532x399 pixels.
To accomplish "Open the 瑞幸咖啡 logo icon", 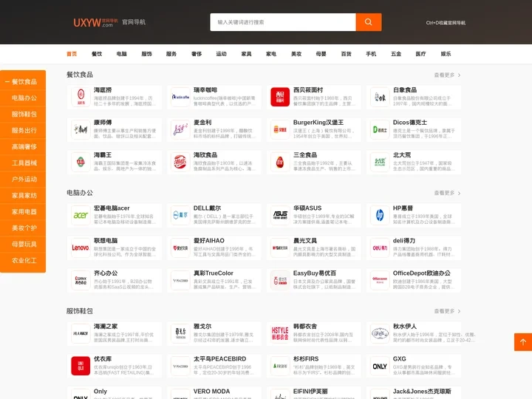I will pyautogui.click(x=180, y=97).
